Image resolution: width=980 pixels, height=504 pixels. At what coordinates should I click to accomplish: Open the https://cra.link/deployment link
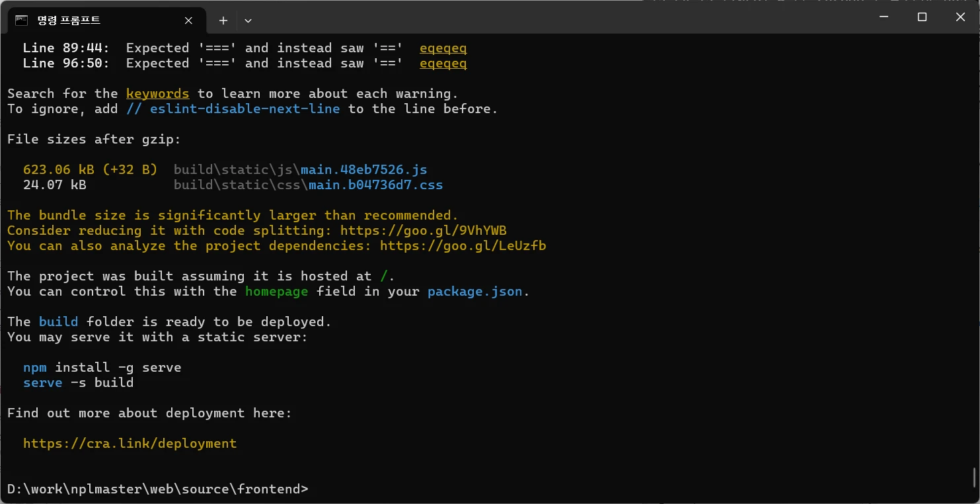(130, 444)
